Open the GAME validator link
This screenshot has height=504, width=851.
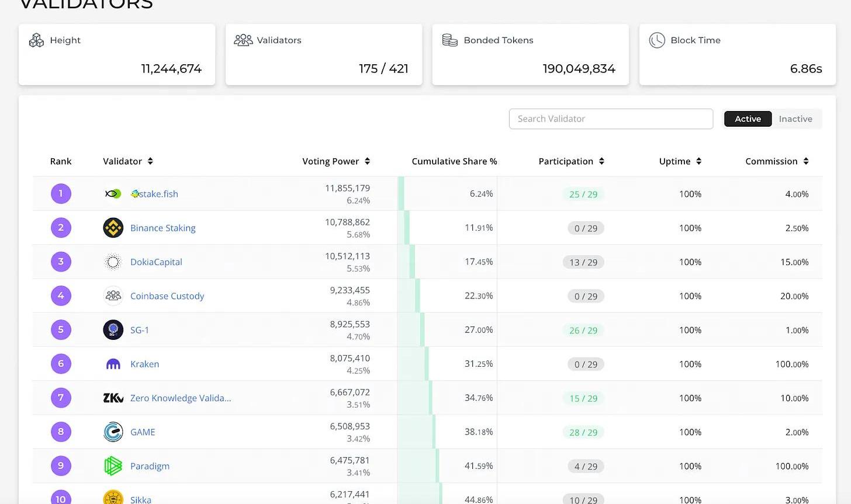point(143,432)
